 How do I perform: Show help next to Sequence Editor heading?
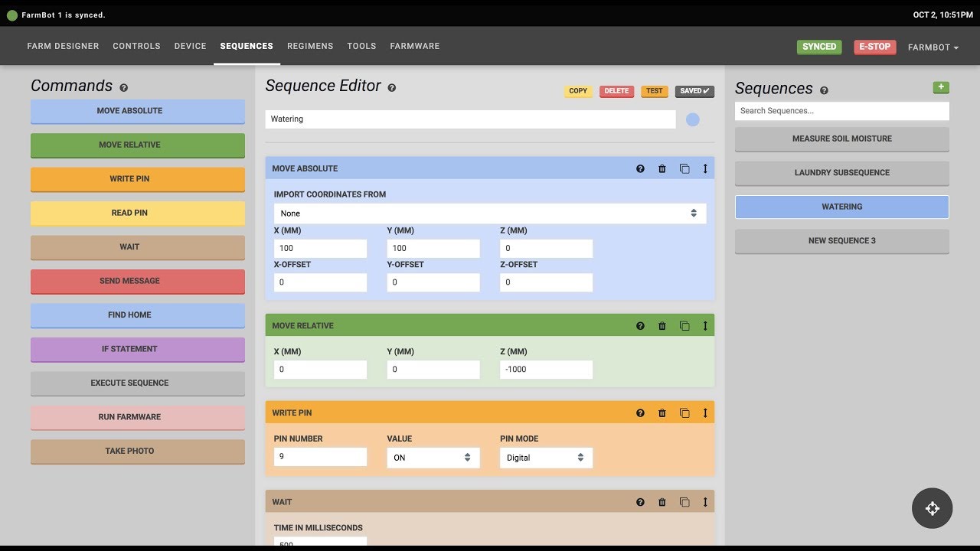[392, 88]
